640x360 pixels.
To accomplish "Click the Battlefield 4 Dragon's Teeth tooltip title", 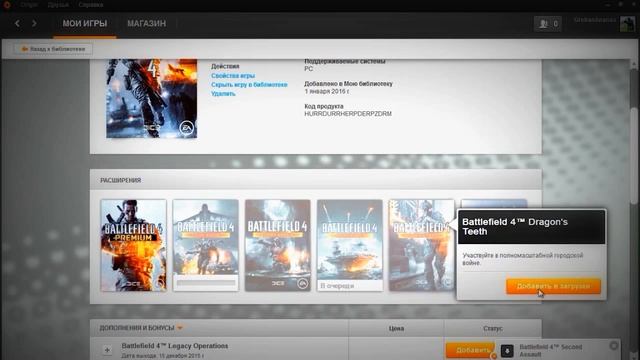I will [515, 227].
